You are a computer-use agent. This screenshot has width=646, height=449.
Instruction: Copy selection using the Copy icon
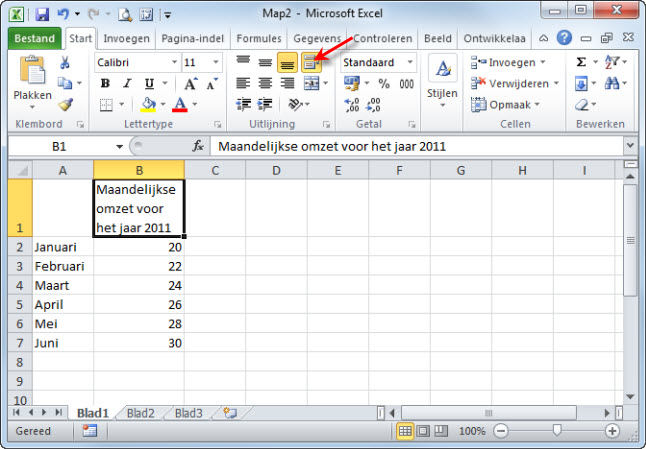pos(65,83)
